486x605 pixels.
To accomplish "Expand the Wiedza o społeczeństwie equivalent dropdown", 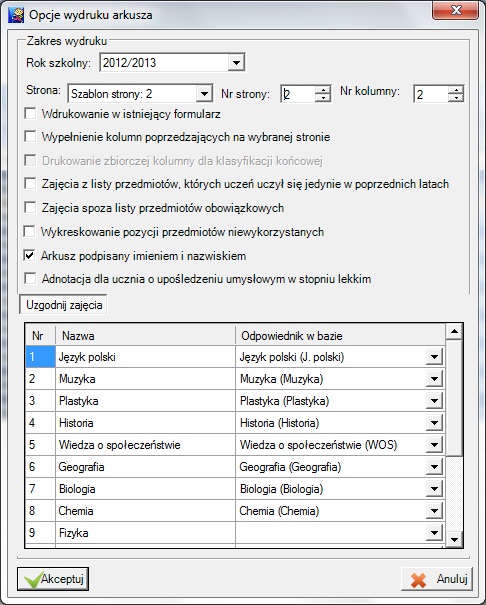I will (x=434, y=445).
